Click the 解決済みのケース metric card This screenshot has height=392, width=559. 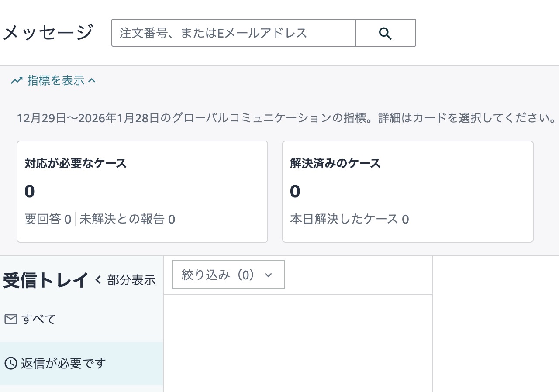click(407, 191)
